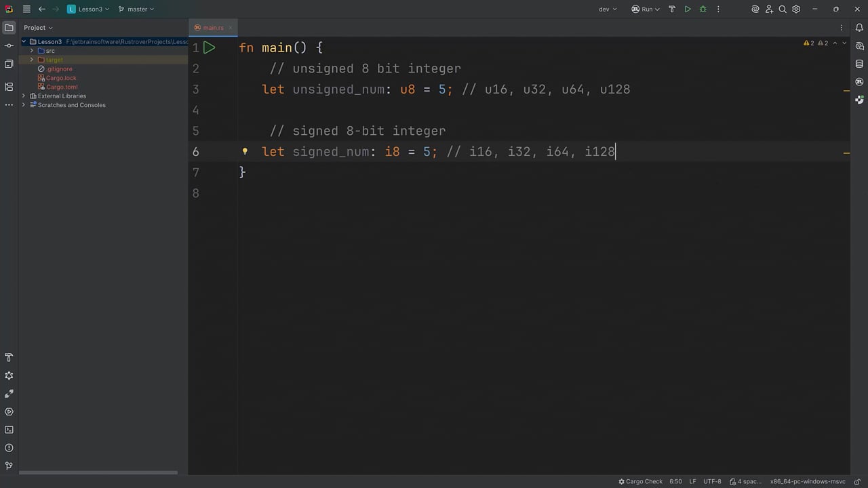Show Notifications bell panel
The image size is (868, 488).
point(859,28)
